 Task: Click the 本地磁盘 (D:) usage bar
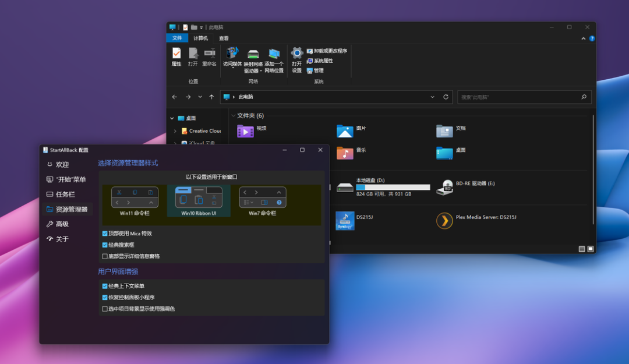(x=393, y=188)
